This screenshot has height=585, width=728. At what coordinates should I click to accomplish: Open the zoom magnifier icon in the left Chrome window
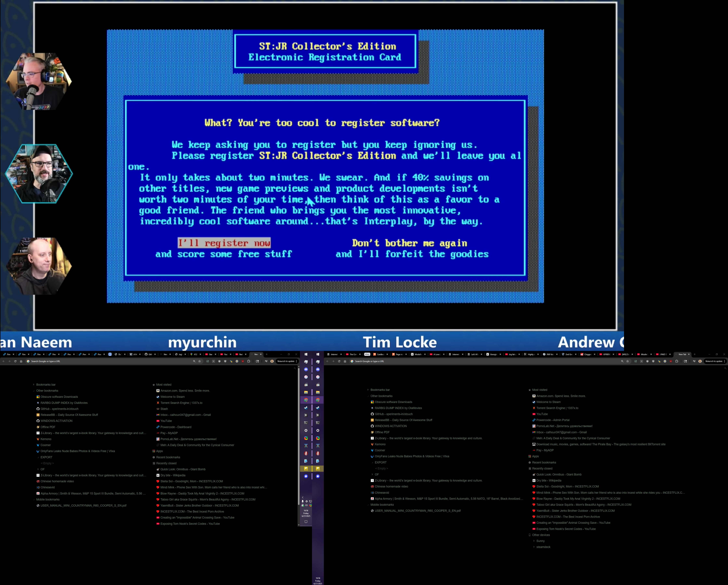point(194,361)
